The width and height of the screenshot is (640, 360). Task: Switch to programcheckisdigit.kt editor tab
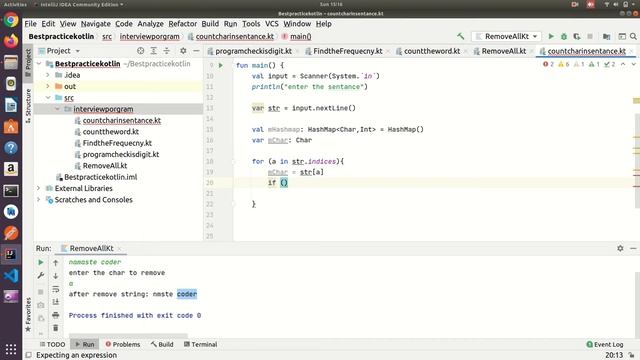pos(253,51)
